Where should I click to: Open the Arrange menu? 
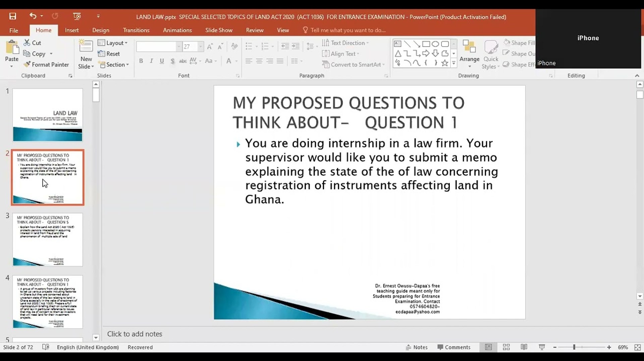coord(469,54)
